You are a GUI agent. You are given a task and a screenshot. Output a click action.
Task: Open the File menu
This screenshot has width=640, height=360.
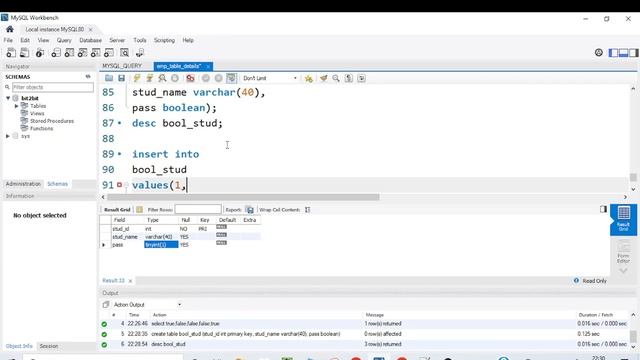[8, 40]
